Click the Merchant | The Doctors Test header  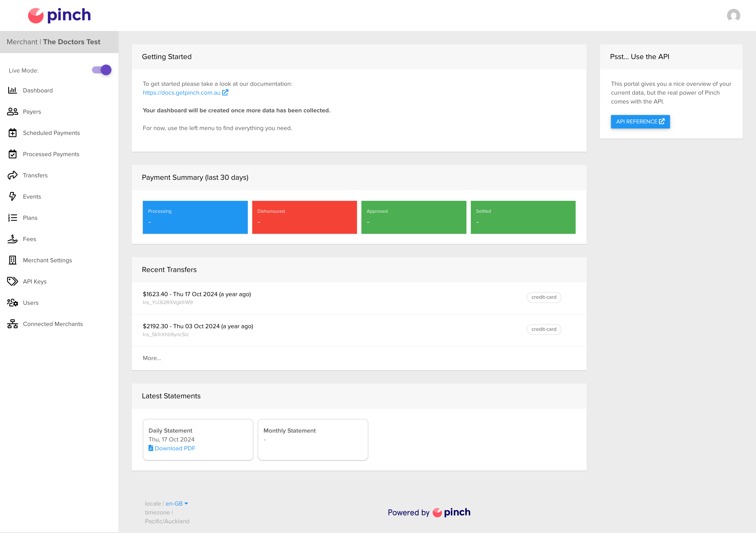59,42
